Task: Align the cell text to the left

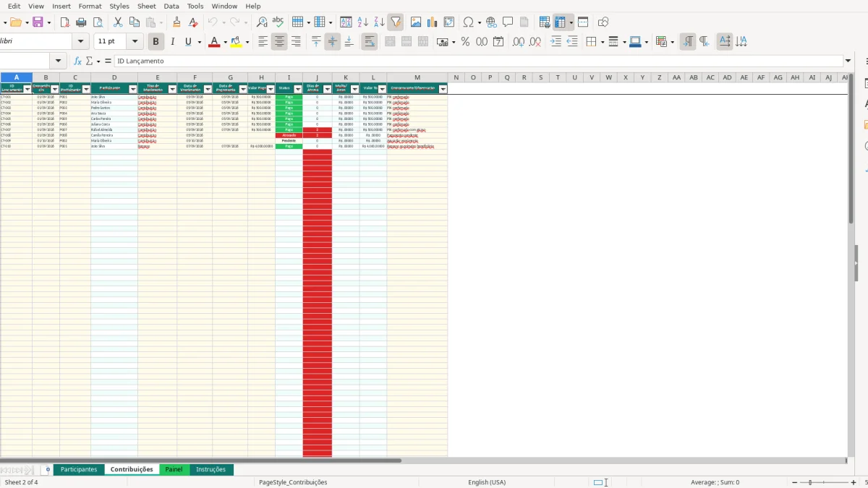Action: click(263, 42)
